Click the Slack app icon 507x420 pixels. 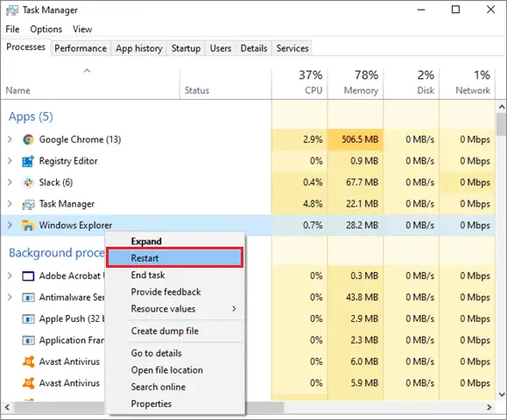[28, 183]
